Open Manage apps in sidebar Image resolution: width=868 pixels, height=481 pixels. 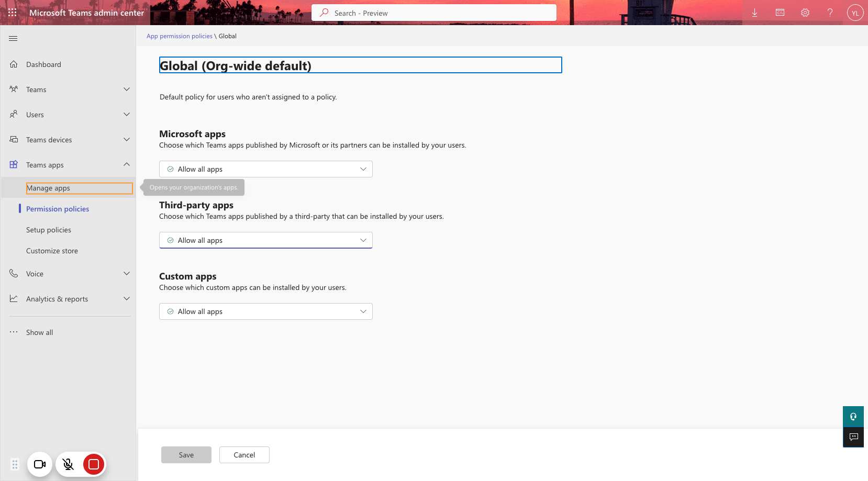(80, 188)
